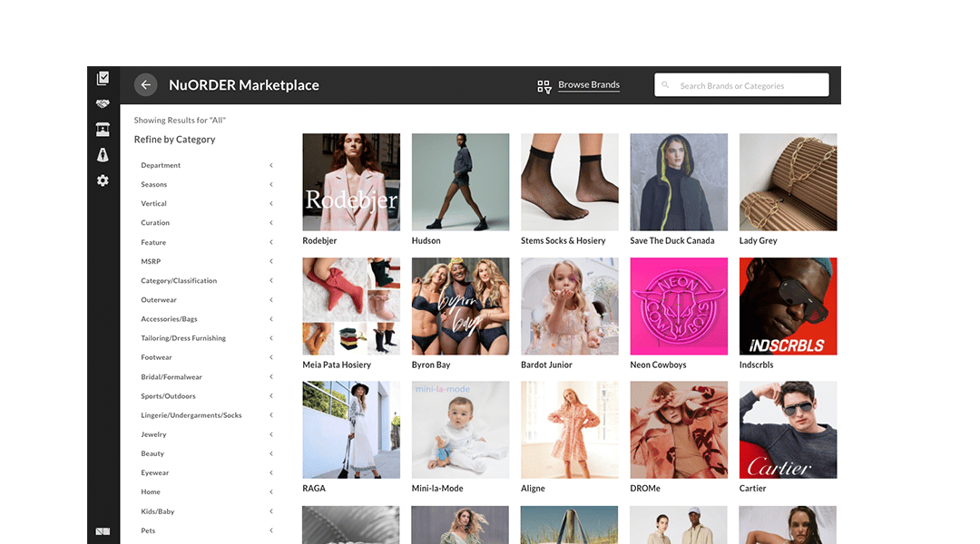
Task: Open the Save The Duck Canada thumbnail
Action: pyautogui.click(x=679, y=181)
